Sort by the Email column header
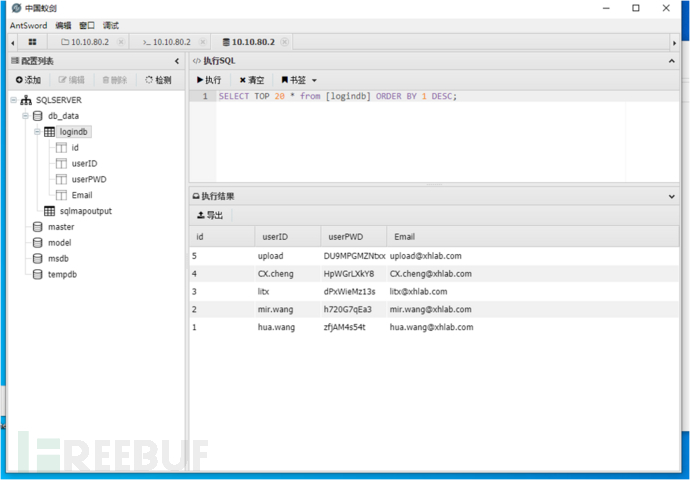 533,237
